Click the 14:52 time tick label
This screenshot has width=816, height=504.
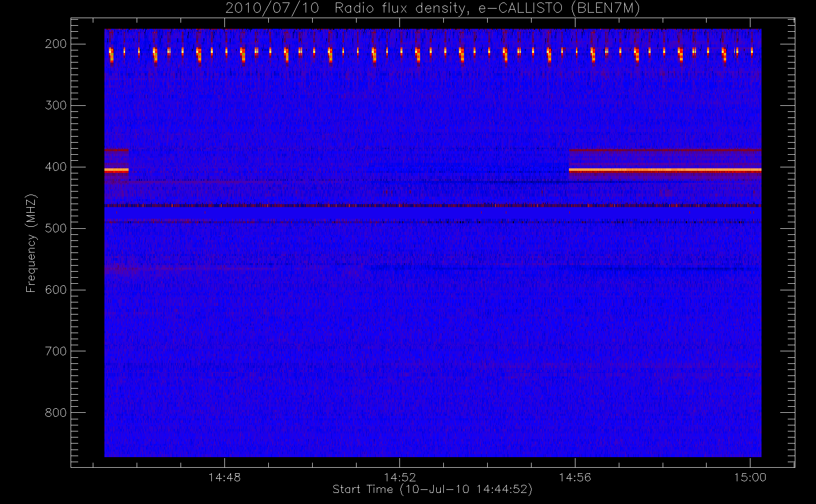(x=400, y=477)
